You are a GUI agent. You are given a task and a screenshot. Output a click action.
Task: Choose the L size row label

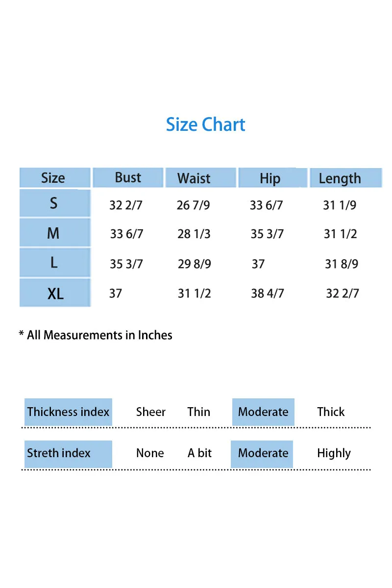[x=55, y=263]
